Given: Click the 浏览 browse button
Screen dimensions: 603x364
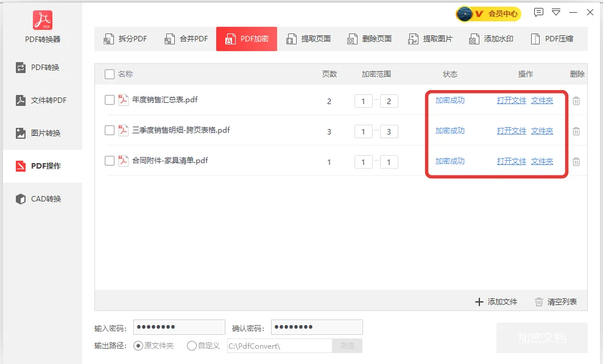Looking at the screenshot, I should tap(347, 346).
